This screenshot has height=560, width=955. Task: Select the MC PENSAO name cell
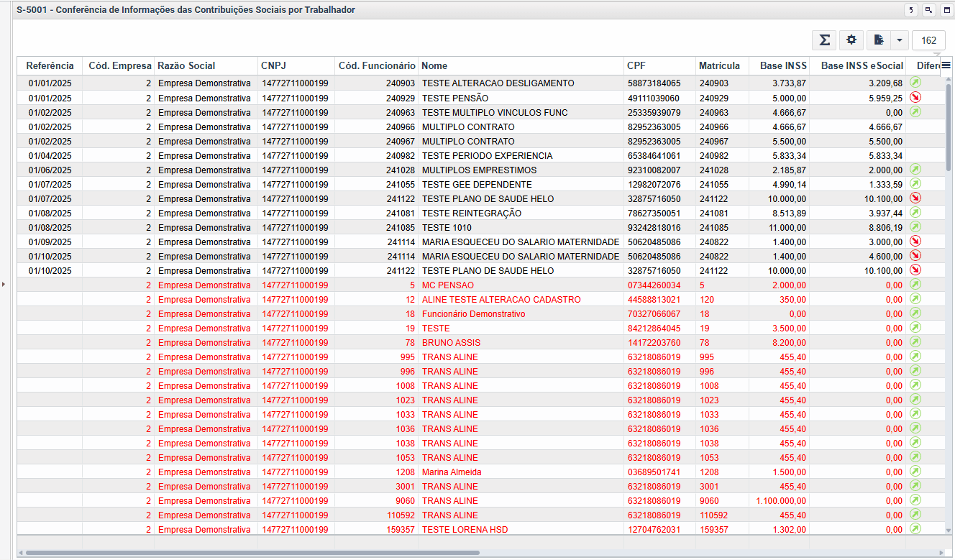click(521, 285)
